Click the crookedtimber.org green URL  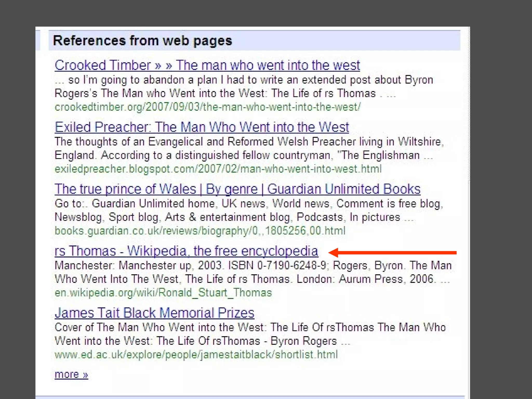tap(207, 107)
